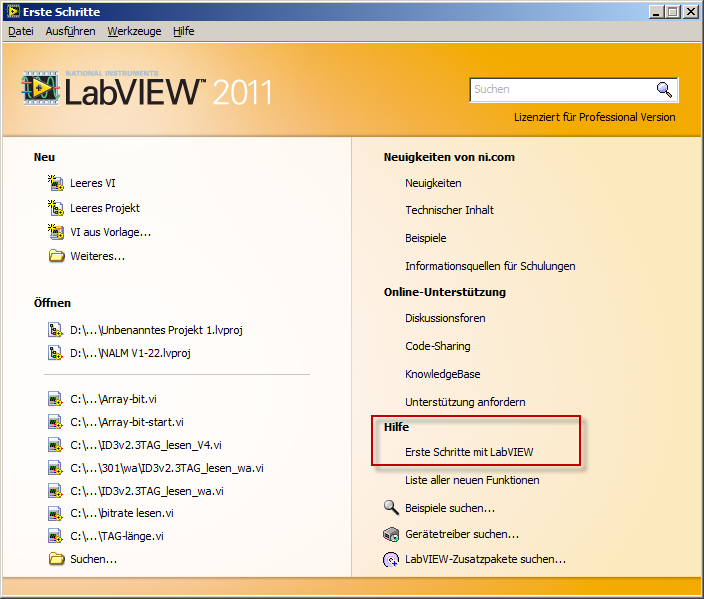Viewport: 704px width, 599px height.
Task: Open Unbenanntes Projekt 1.lvproj
Action: coord(156,330)
